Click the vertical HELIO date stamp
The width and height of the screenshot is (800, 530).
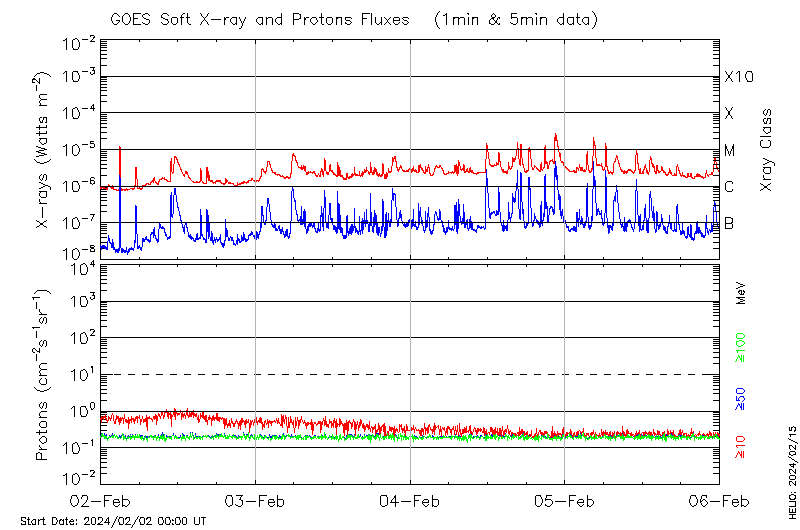(x=792, y=470)
